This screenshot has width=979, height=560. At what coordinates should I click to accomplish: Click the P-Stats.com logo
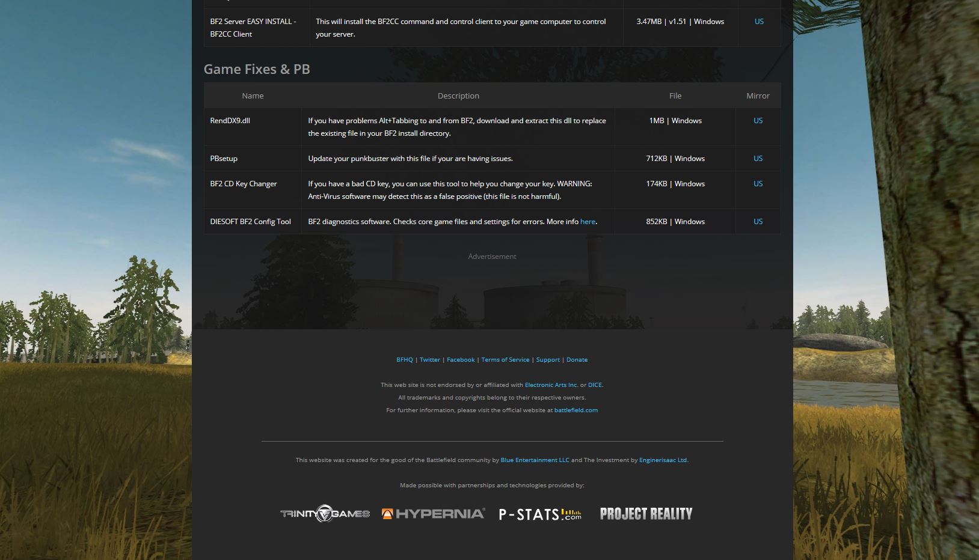click(x=540, y=514)
